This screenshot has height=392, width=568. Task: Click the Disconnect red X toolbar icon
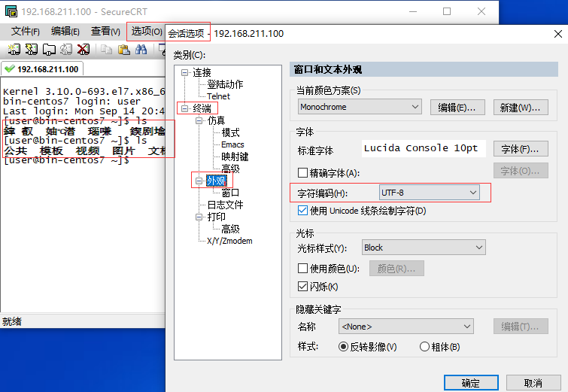pos(84,49)
